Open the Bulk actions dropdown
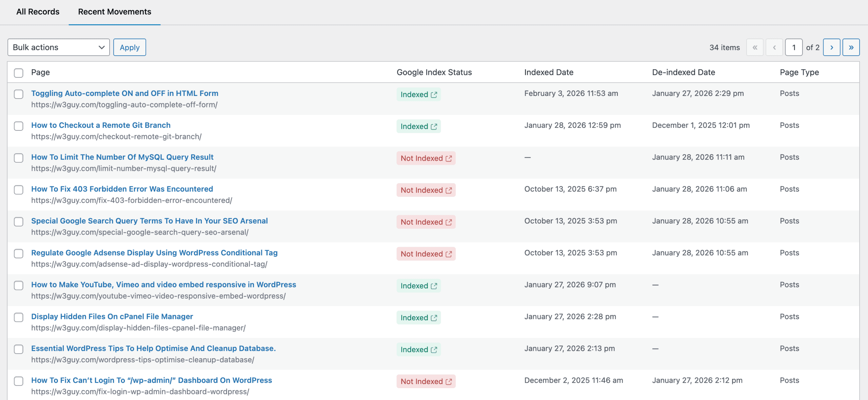The image size is (868, 400). tap(58, 47)
